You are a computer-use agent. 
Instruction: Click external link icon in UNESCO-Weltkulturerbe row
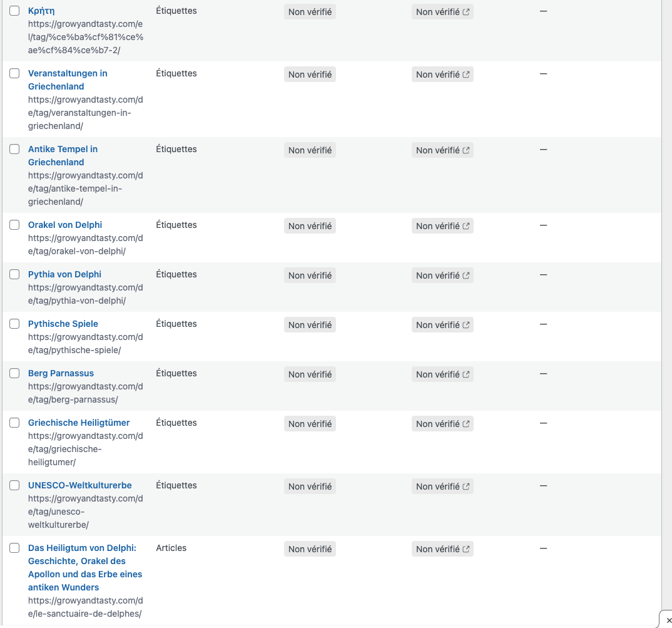466,486
